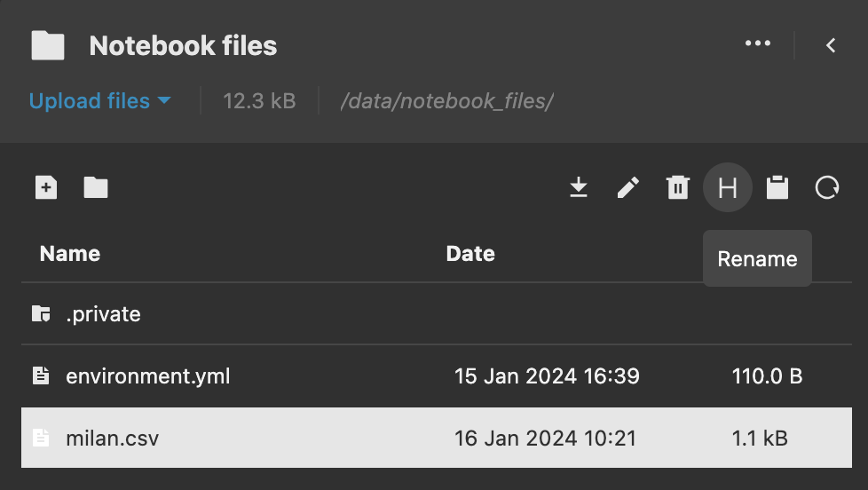This screenshot has width=868, height=490.
Task: Select the environment.yml file
Action: (147, 375)
